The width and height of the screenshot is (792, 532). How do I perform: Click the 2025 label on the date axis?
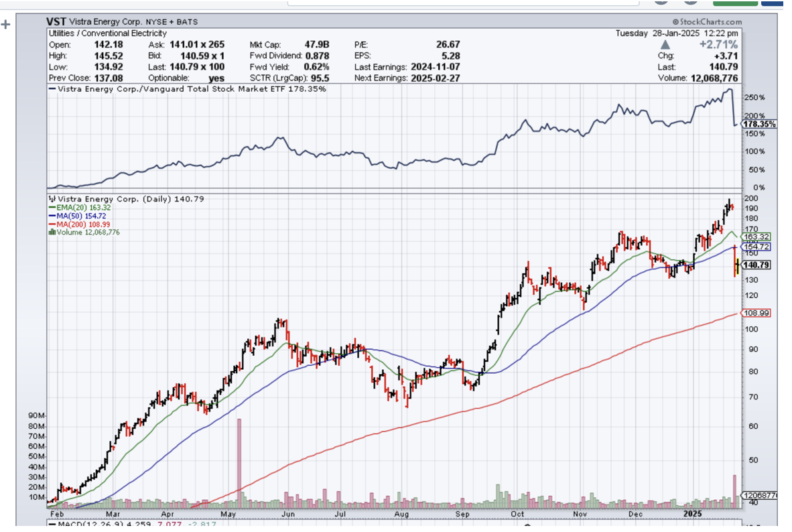(x=693, y=513)
